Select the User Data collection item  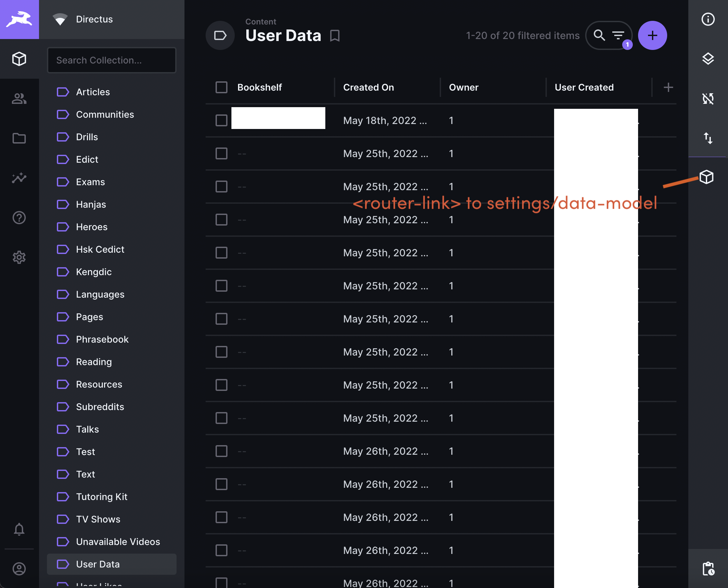pos(112,564)
